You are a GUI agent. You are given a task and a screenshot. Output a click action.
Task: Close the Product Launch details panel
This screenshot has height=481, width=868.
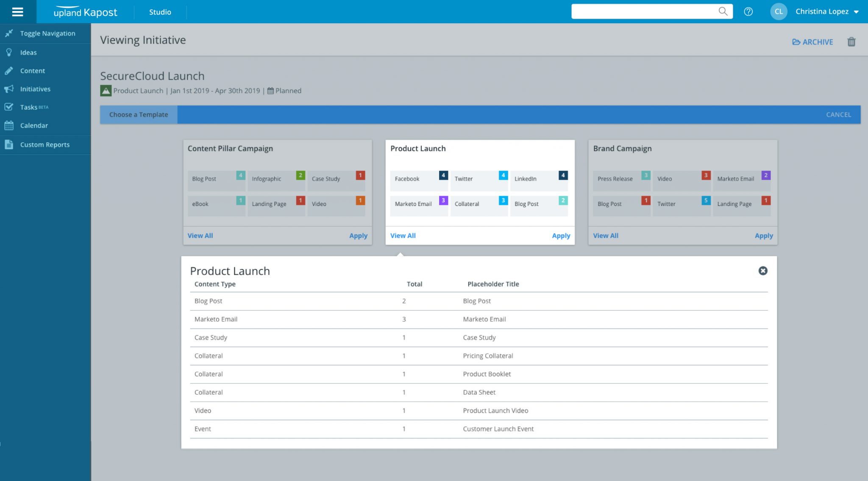(763, 271)
